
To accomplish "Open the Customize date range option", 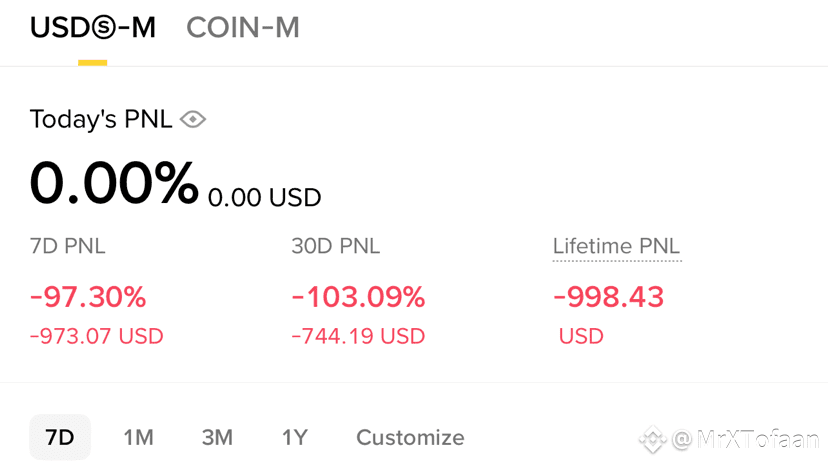I will coord(410,437).
